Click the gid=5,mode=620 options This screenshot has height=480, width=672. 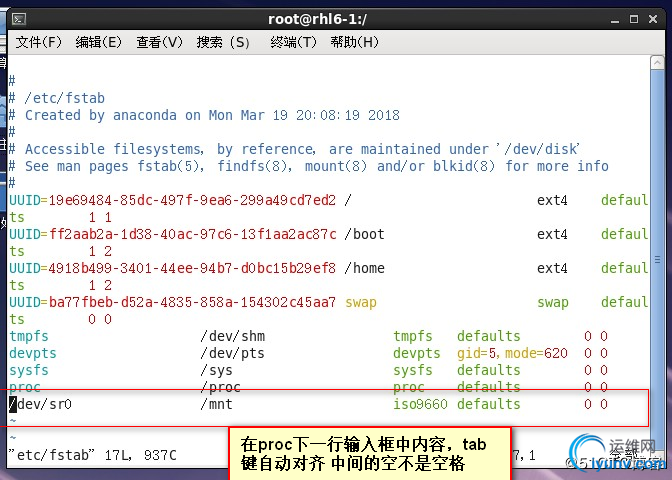click(512, 354)
